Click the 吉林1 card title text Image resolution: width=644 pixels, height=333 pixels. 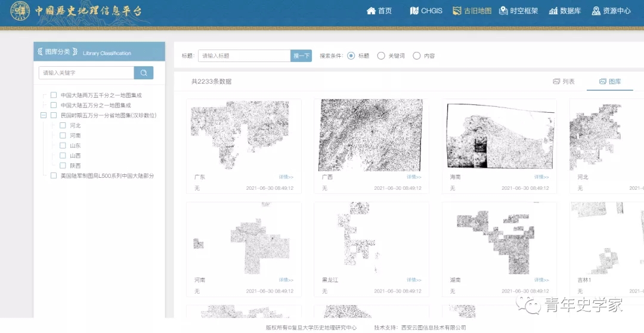[x=584, y=280]
